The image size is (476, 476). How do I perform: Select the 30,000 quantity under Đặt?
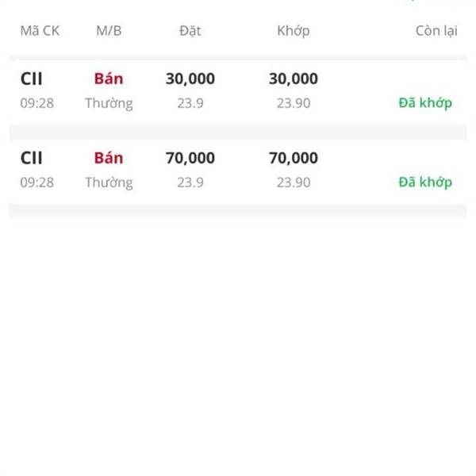[x=190, y=79]
